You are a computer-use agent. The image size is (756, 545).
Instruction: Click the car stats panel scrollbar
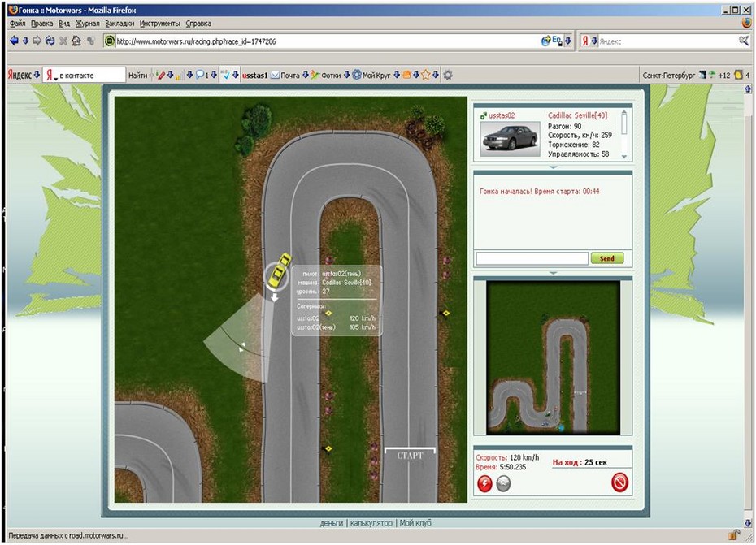pyautogui.click(x=624, y=134)
